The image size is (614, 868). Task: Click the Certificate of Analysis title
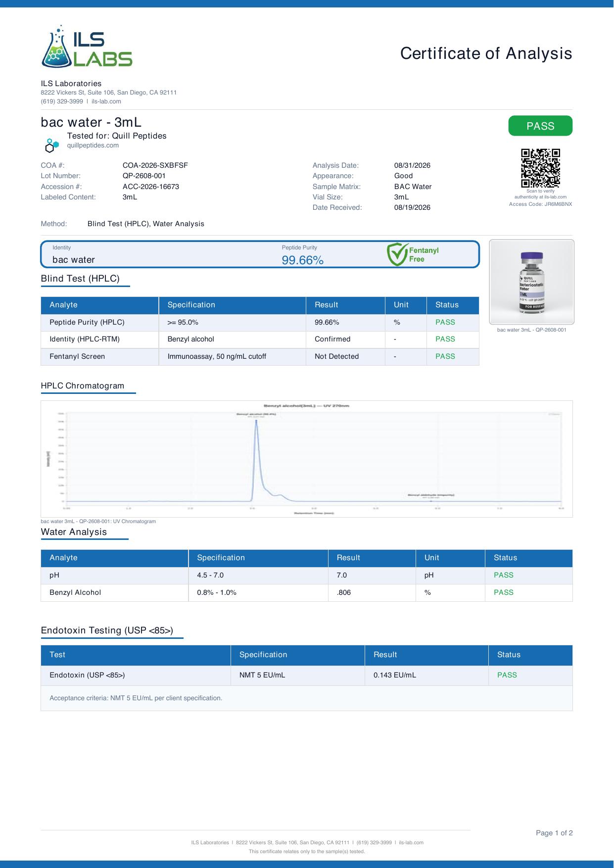pos(486,53)
